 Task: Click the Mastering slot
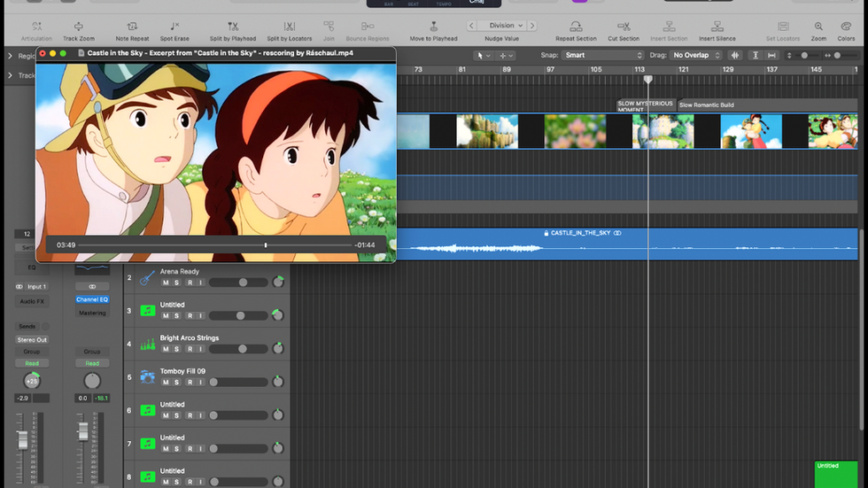[x=92, y=314]
